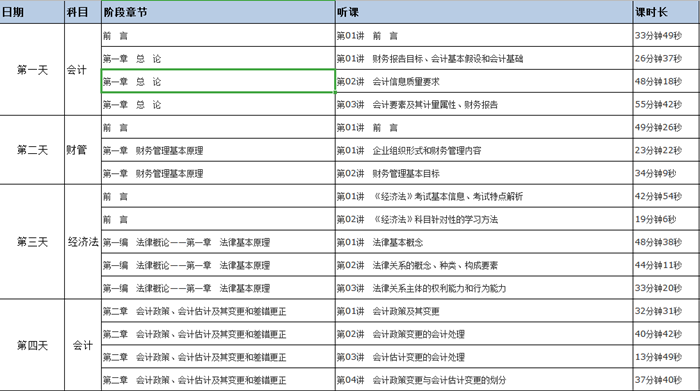Select 前言 chapter cell in the 19分钟6秒 row
The image size is (700, 391).
pos(218,219)
